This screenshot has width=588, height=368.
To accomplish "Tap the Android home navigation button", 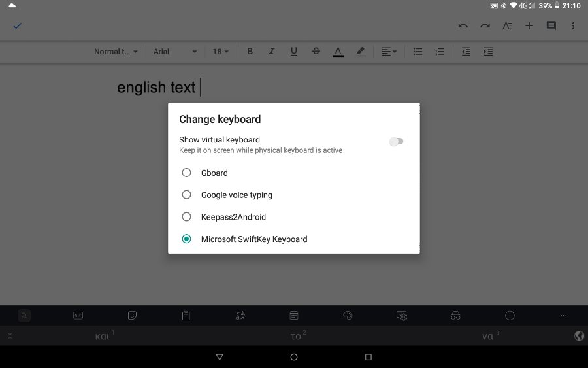I will [x=294, y=357].
